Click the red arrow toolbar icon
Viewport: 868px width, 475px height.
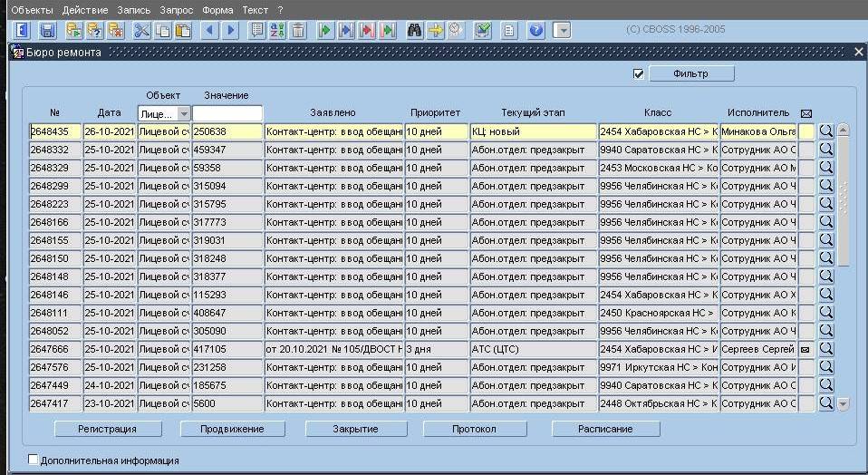(x=366, y=30)
